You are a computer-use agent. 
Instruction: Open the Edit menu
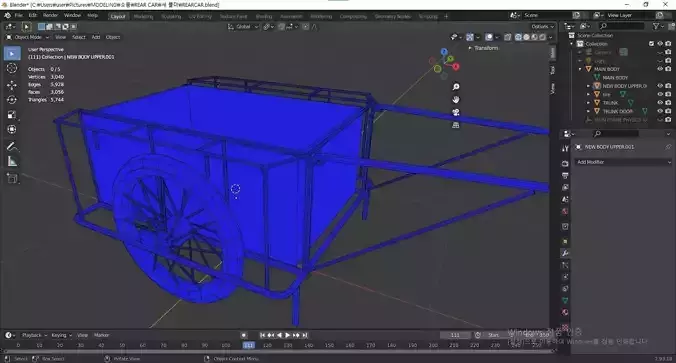(x=33, y=15)
